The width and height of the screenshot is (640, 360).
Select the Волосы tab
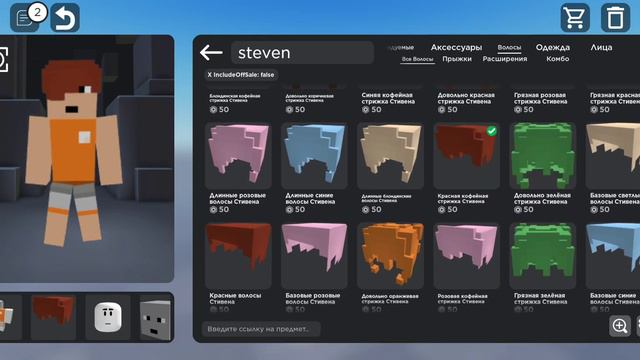point(509,47)
